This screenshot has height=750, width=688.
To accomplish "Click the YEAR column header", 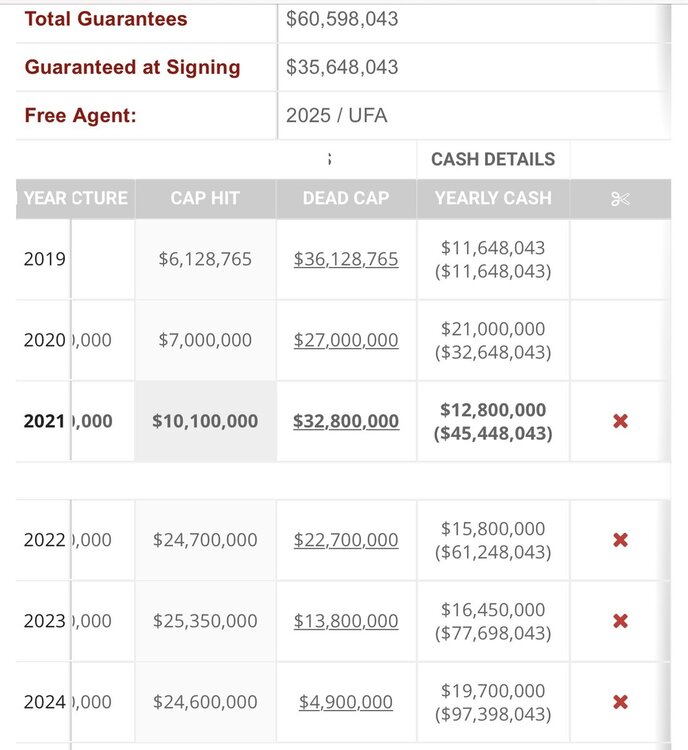I will coord(45,198).
